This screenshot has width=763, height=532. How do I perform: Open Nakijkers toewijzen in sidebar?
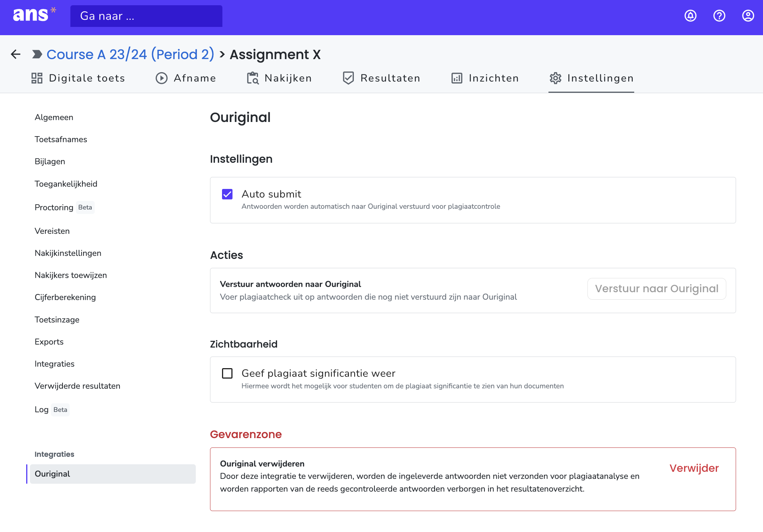(71, 275)
